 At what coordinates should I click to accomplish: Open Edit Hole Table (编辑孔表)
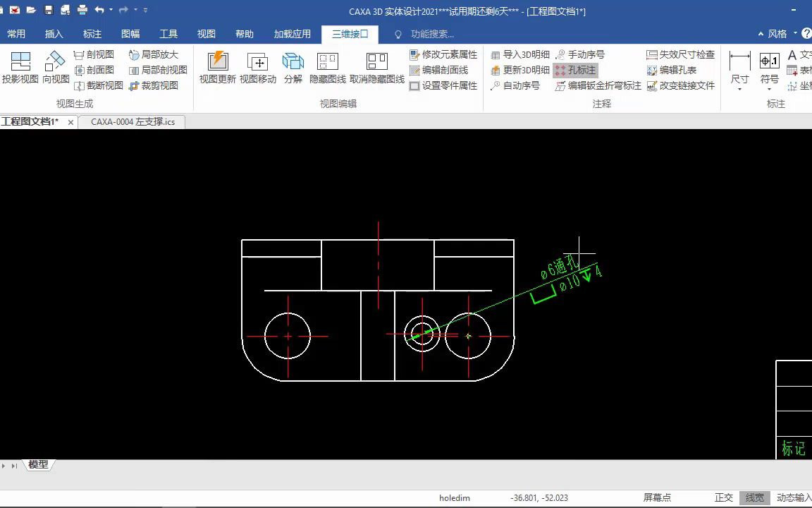coord(672,70)
